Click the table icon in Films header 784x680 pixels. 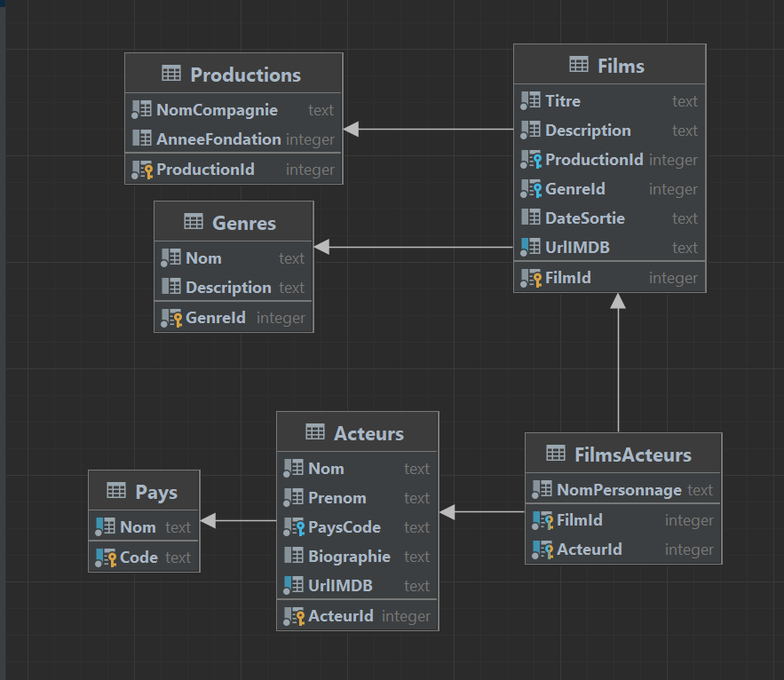pos(578,65)
